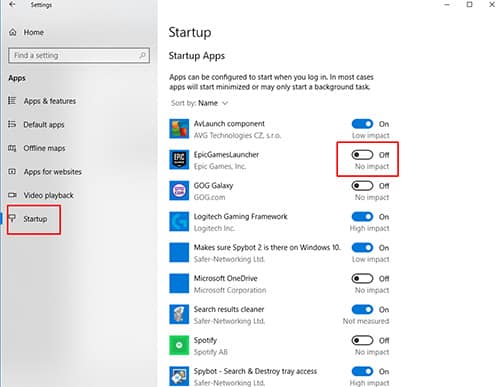
Task: Open Apps & features page
Action: (x=50, y=101)
